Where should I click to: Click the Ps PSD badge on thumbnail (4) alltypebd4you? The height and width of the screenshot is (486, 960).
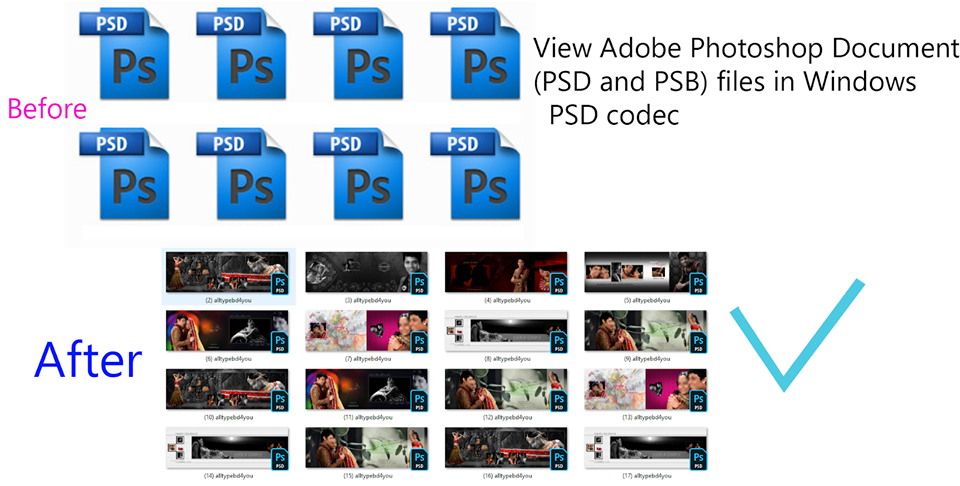click(559, 285)
